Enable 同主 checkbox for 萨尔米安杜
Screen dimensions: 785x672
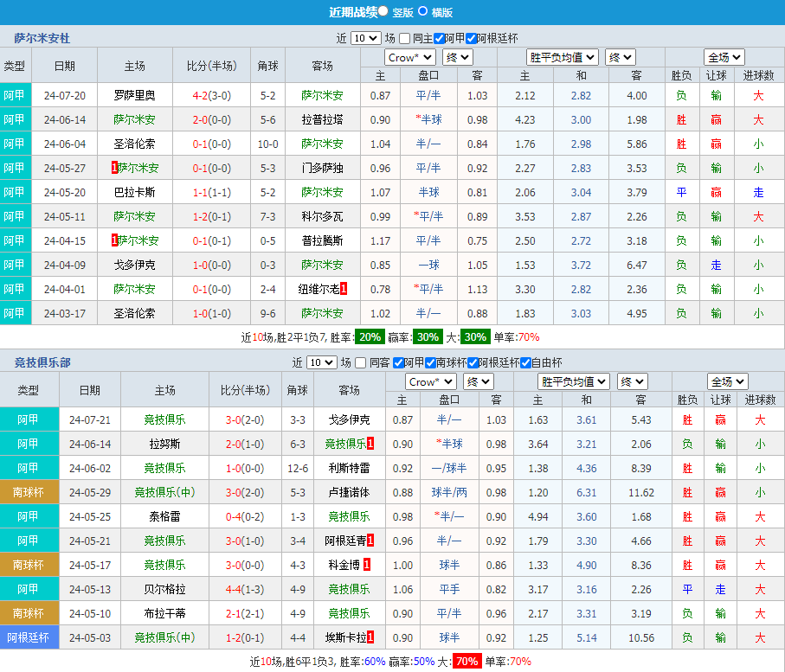(405, 38)
